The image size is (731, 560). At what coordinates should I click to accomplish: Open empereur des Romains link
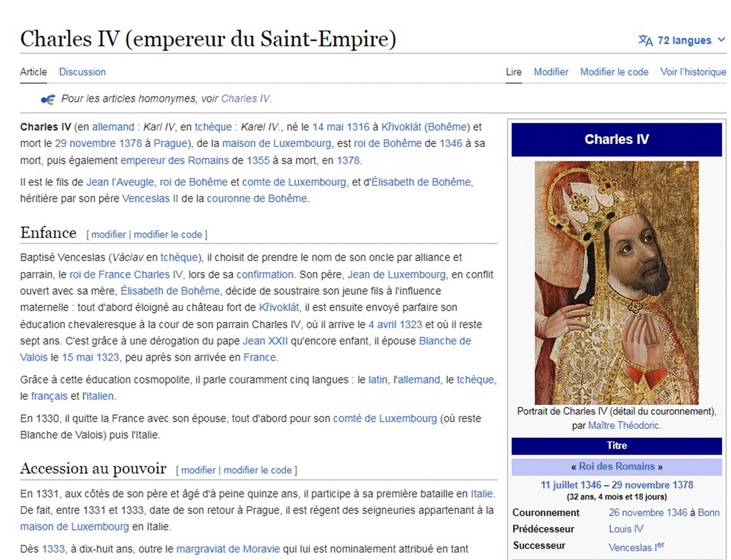(x=175, y=161)
